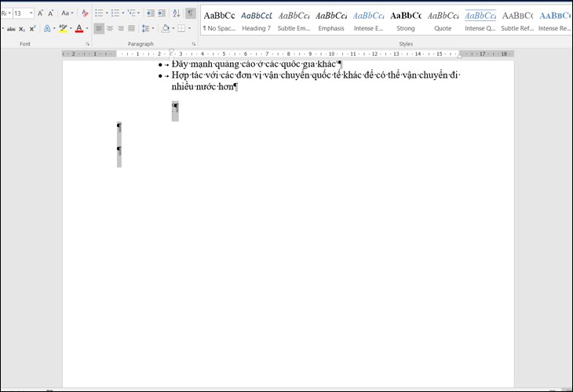
Task: Center align the text
Action: tap(110, 29)
